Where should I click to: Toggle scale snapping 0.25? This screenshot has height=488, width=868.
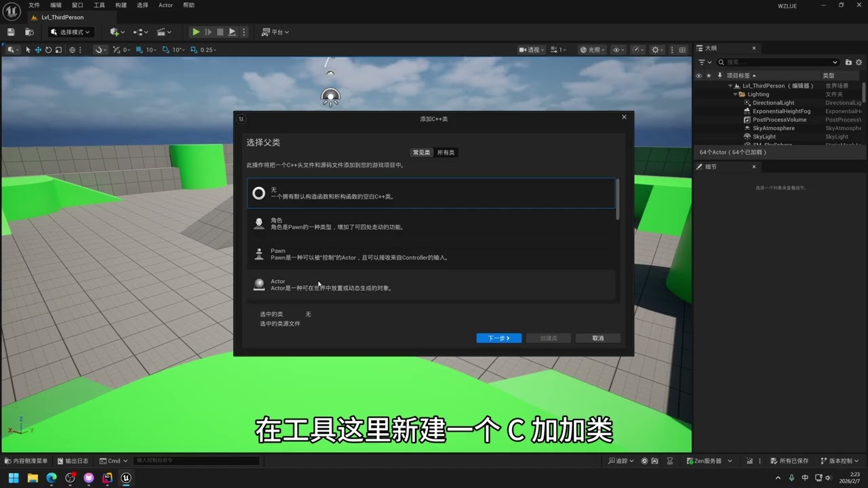point(195,49)
